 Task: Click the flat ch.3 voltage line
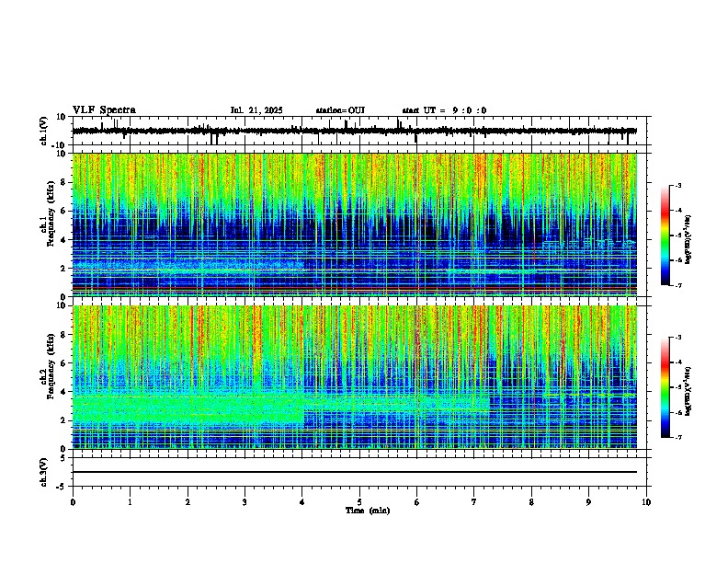(x=355, y=472)
